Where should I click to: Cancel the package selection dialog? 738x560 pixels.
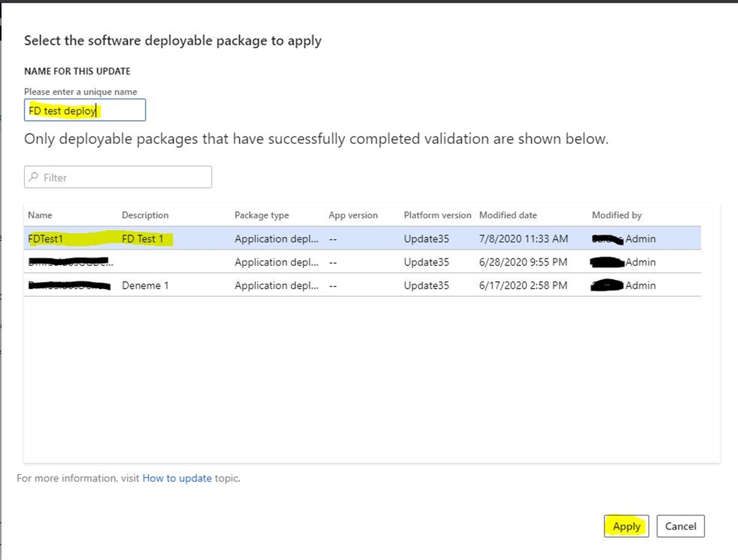click(x=681, y=526)
